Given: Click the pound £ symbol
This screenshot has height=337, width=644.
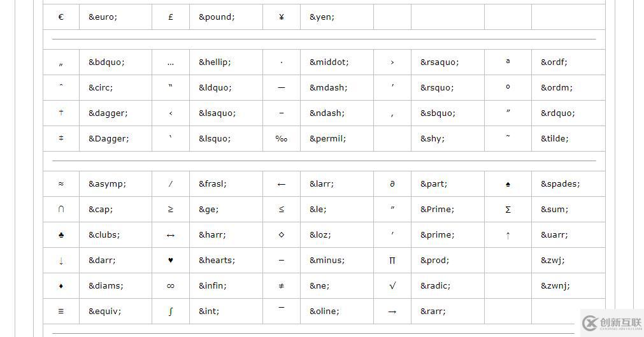Looking at the screenshot, I should click(171, 17).
